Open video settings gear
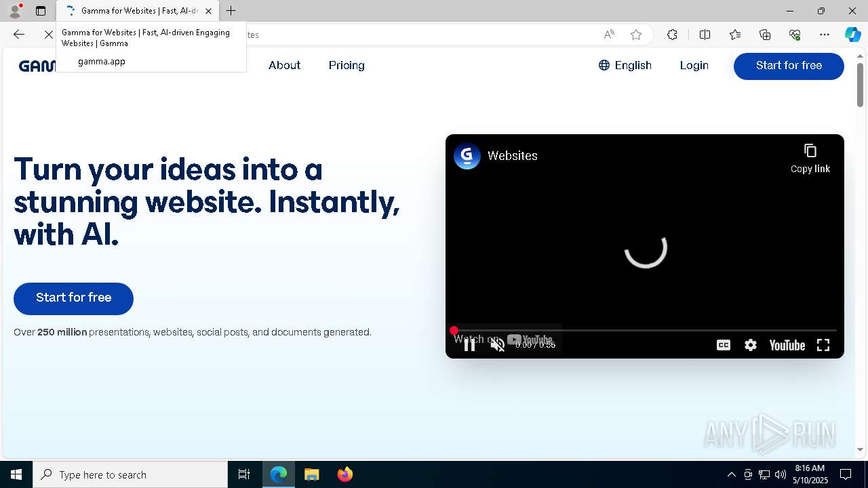 click(x=751, y=345)
